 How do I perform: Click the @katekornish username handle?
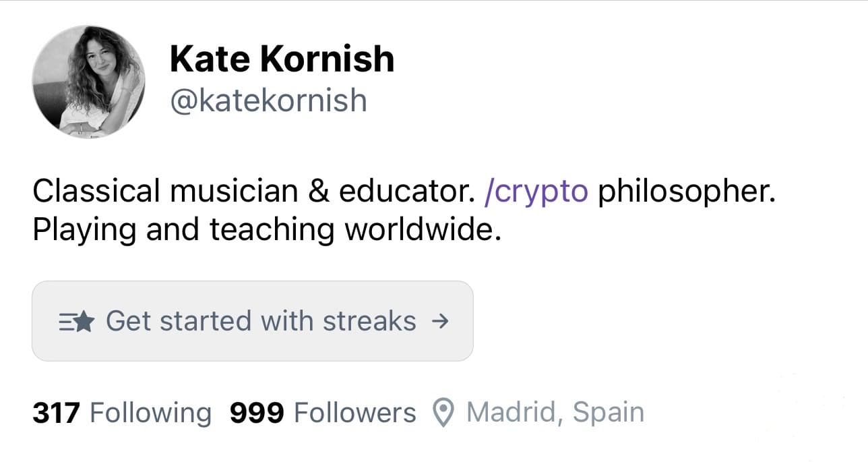(269, 100)
